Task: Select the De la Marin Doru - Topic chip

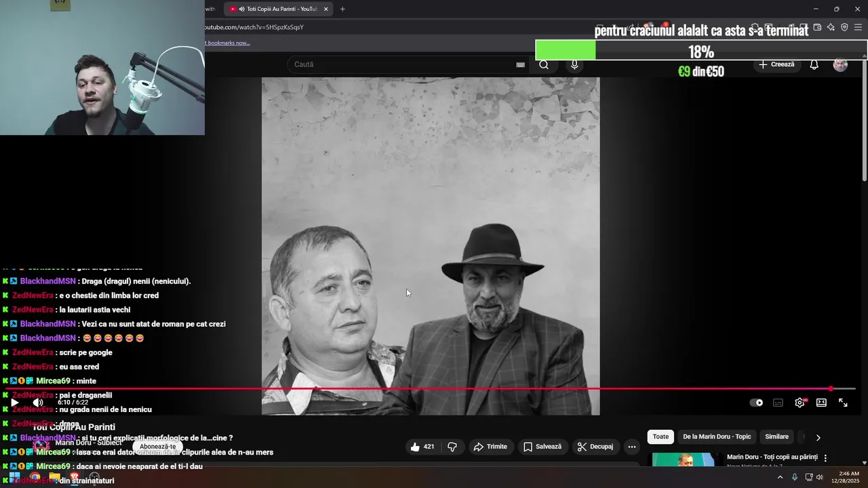Action: pos(717,437)
